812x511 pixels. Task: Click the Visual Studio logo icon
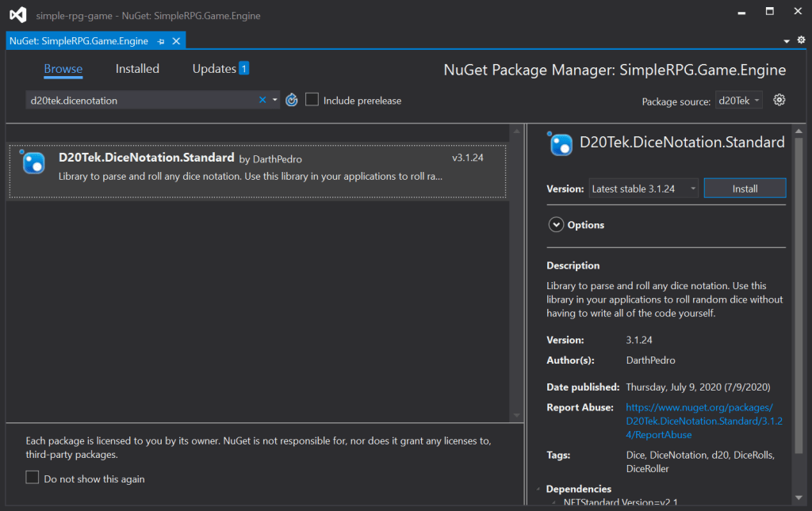[x=17, y=15]
